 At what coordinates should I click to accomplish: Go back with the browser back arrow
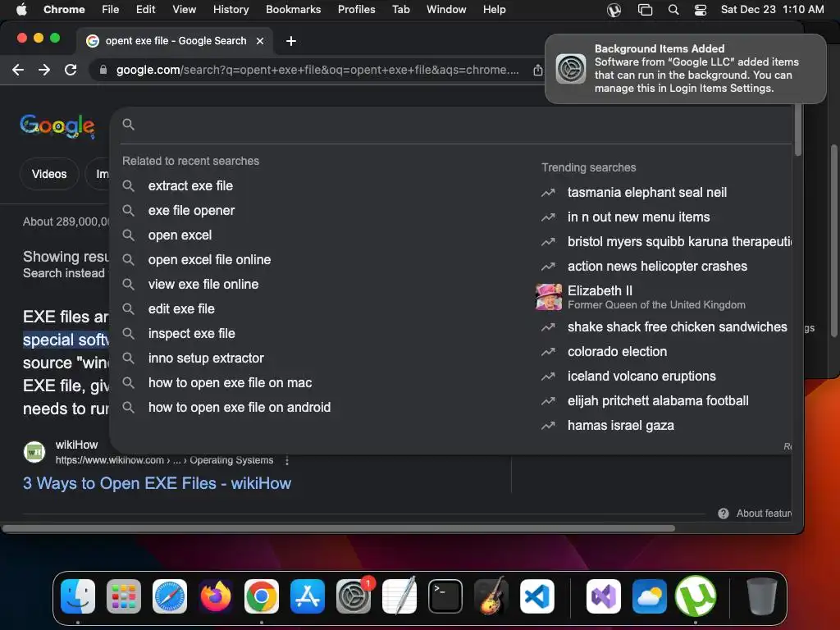(18, 70)
